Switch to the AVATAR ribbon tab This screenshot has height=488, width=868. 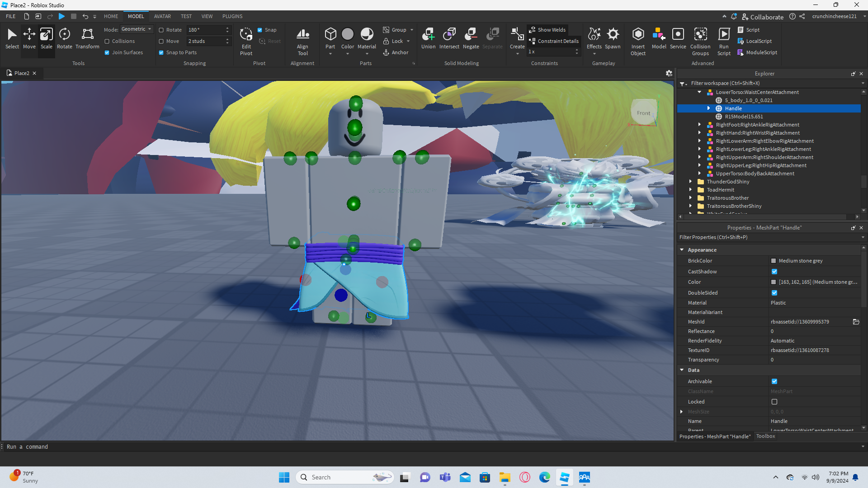[x=162, y=16]
